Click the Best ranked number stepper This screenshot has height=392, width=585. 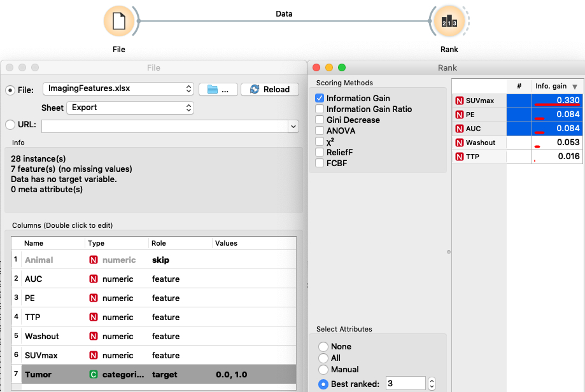click(432, 384)
